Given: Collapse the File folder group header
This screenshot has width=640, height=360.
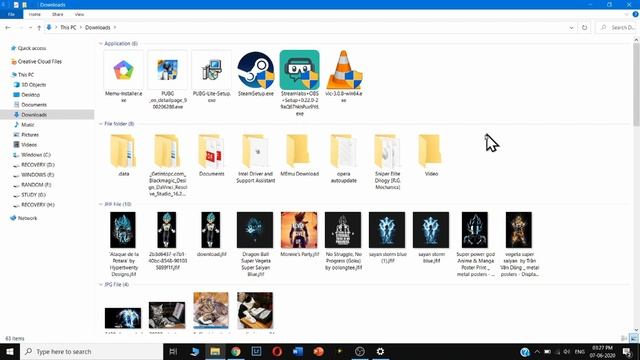Looking at the screenshot, I should click(x=101, y=124).
